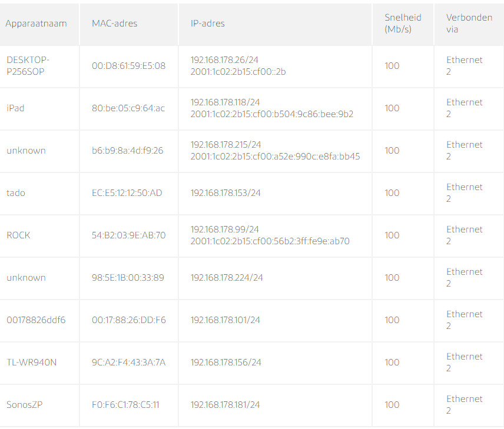Select the DESKTOP-P256SOP device name

[x=28, y=66]
